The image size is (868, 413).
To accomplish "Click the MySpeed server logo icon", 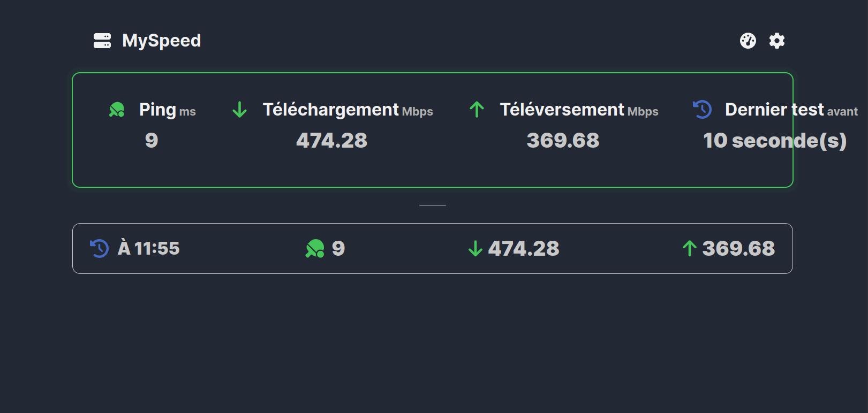I will (x=102, y=41).
